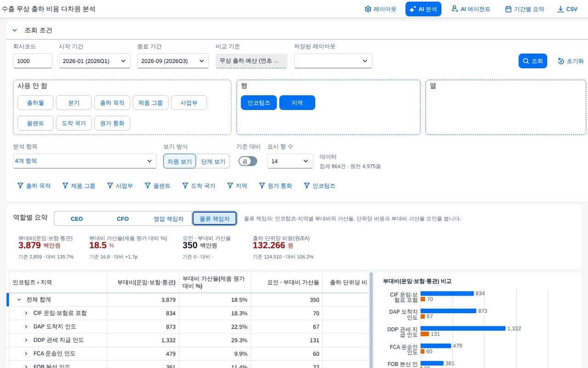Click the 비교 기준 field

coord(251,61)
